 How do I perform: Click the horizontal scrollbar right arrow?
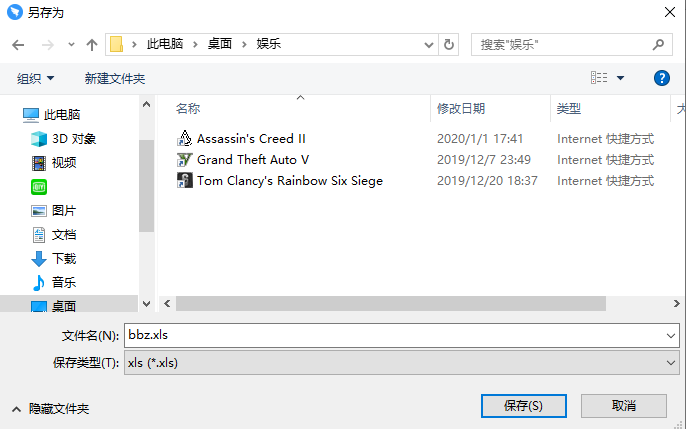[x=676, y=303]
